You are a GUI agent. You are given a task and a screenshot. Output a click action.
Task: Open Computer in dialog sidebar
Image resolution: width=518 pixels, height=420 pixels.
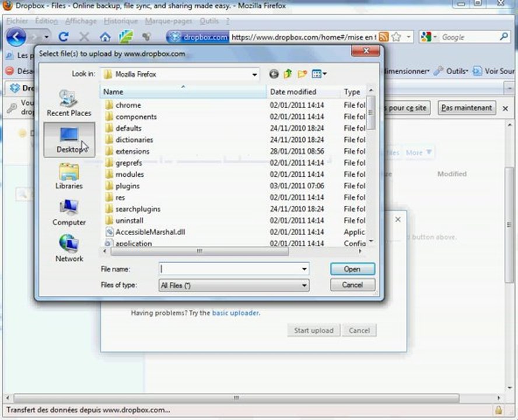click(69, 212)
